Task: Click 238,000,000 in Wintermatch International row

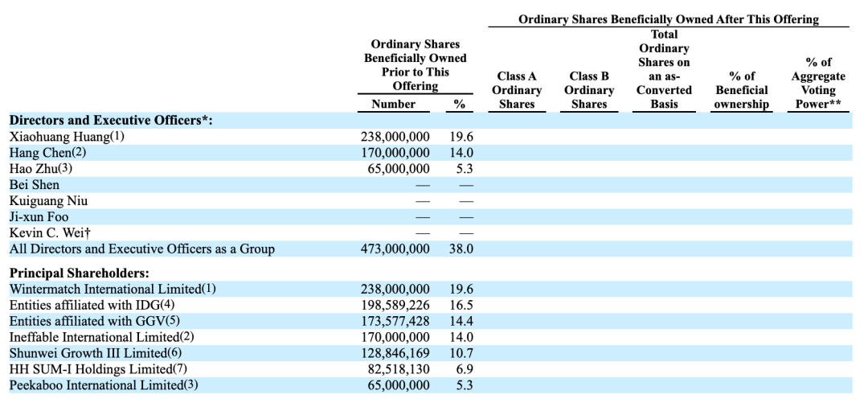Action: (395, 289)
